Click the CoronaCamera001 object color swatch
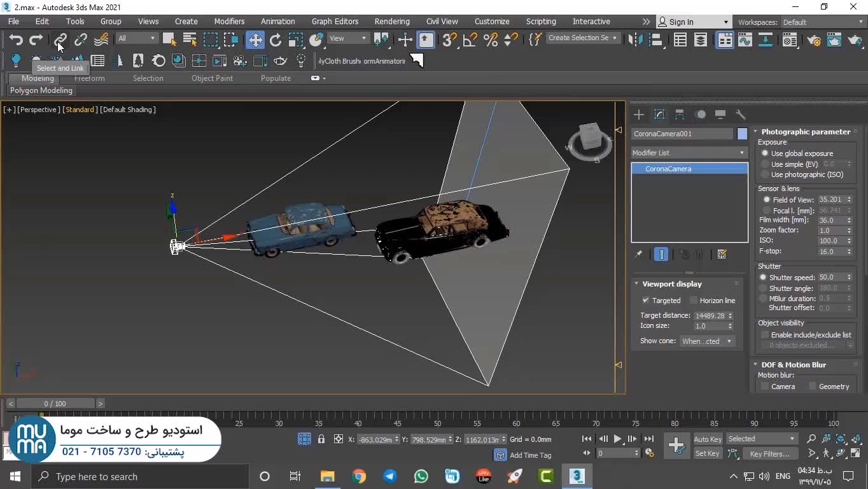Viewport: 868px width, 489px height. [x=742, y=134]
